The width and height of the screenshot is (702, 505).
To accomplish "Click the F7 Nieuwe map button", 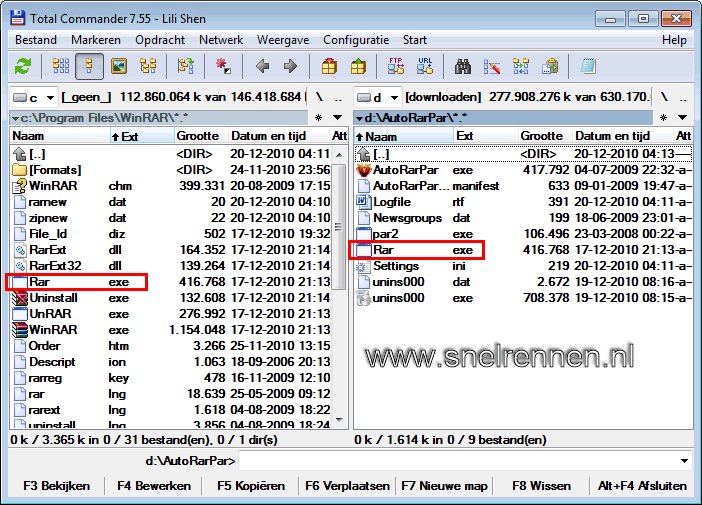I will click(444, 486).
